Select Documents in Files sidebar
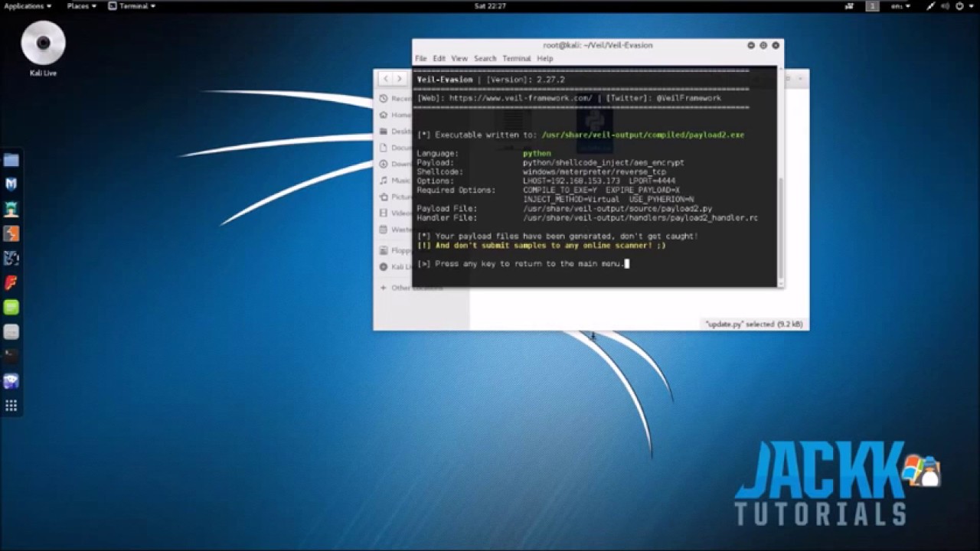The image size is (980, 551). pos(395,148)
